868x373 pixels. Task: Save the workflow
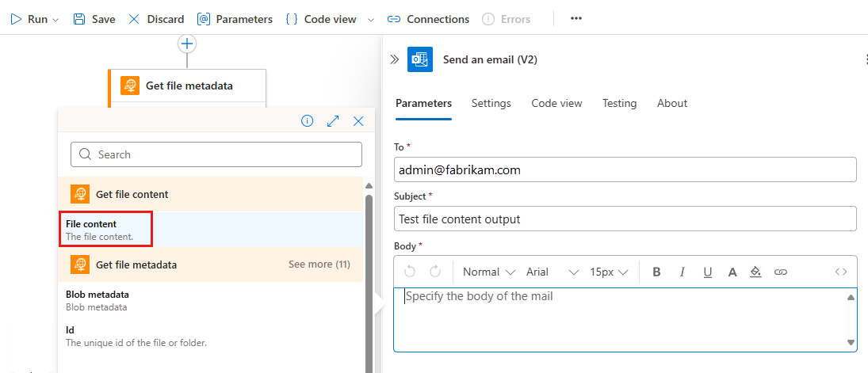(x=94, y=19)
